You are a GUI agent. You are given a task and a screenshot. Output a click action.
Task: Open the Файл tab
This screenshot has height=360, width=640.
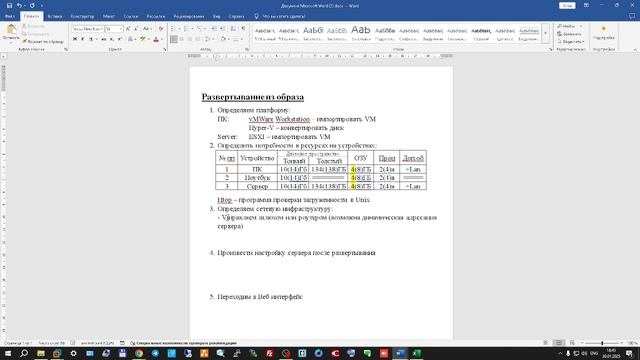(10, 16)
